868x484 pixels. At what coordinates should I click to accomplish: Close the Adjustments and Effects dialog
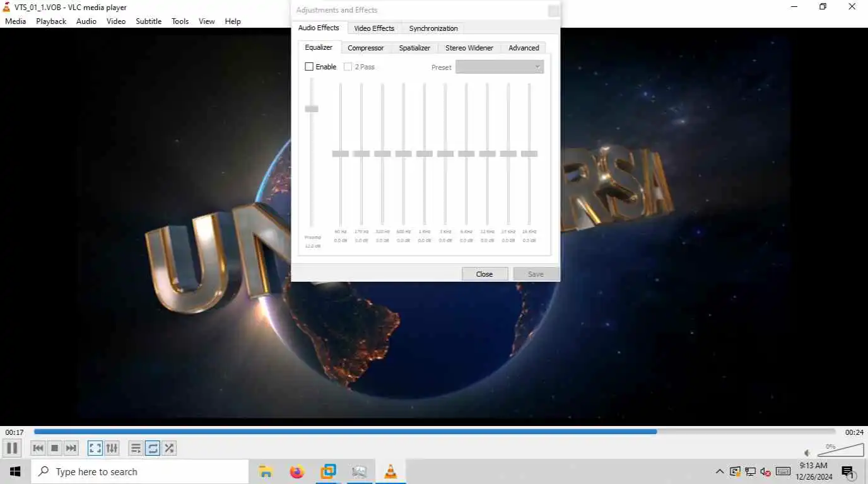[484, 274]
